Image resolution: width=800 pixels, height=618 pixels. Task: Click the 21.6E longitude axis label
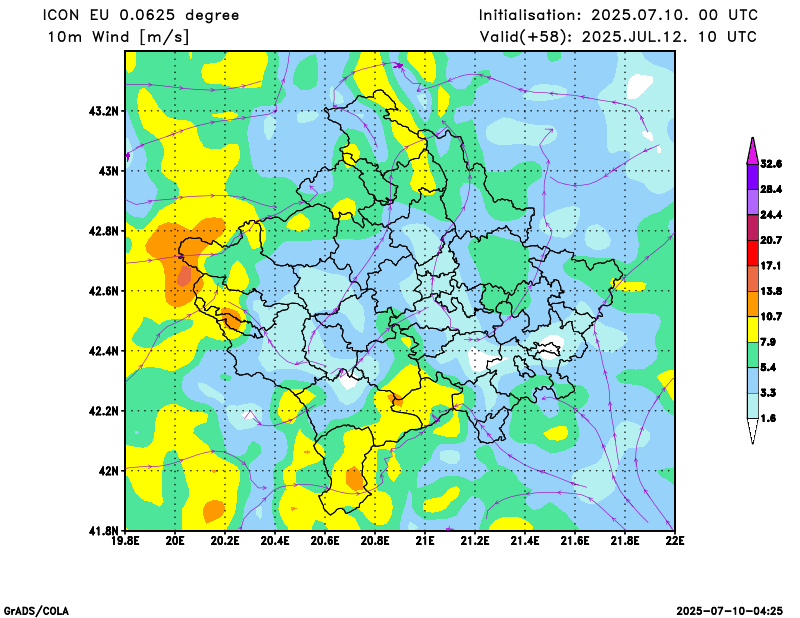[x=575, y=540]
